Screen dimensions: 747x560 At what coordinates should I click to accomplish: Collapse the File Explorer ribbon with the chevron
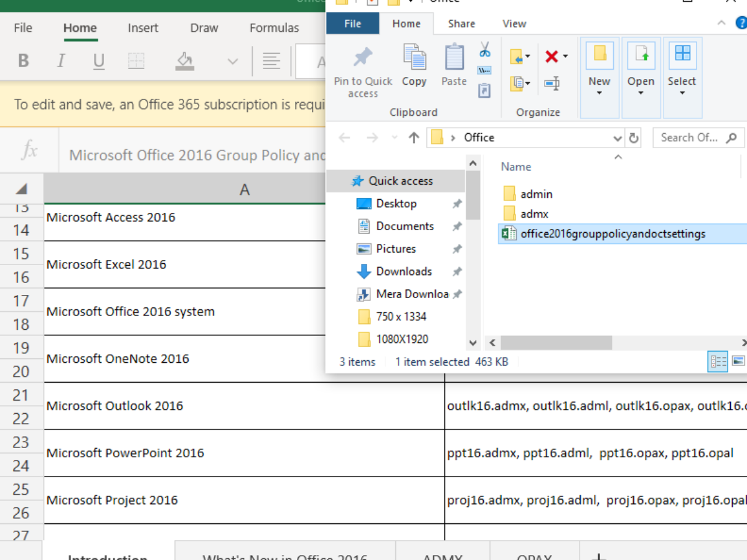click(x=721, y=24)
